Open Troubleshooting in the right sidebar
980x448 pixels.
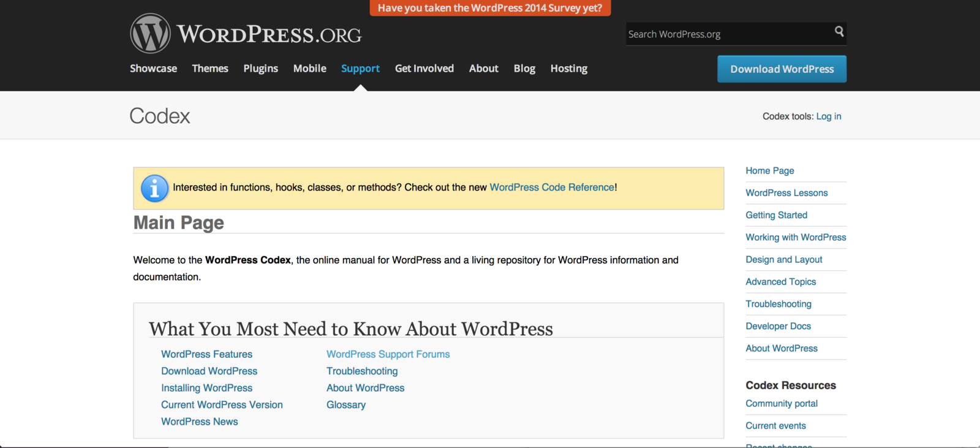778,304
